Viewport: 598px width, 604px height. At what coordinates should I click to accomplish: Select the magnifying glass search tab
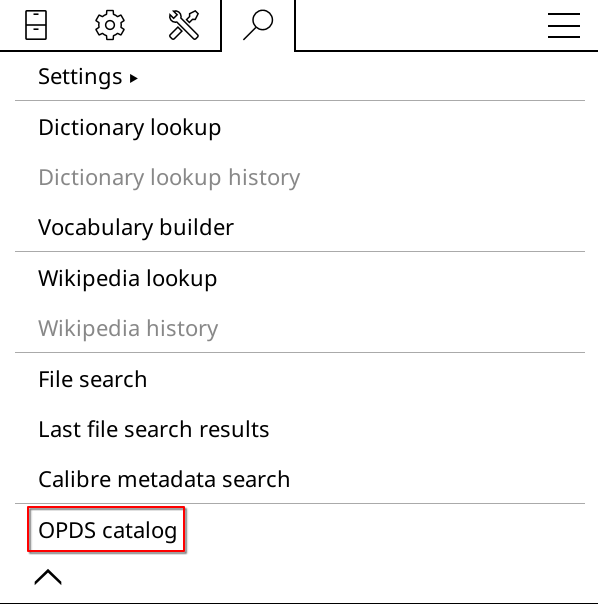point(258,25)
